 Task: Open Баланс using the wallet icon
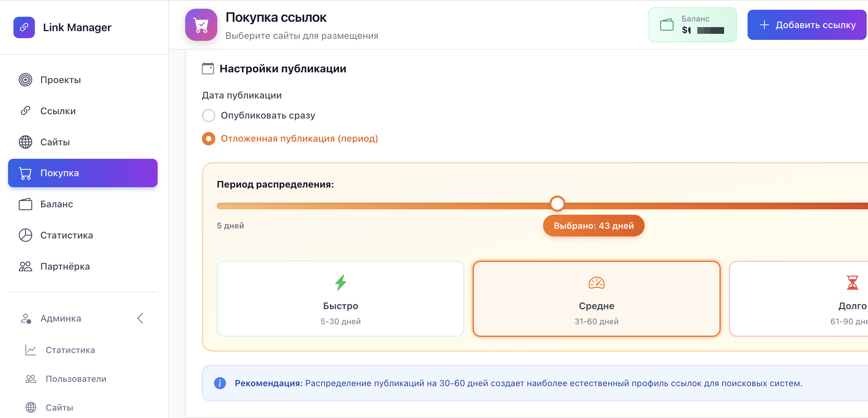(25, 204)
